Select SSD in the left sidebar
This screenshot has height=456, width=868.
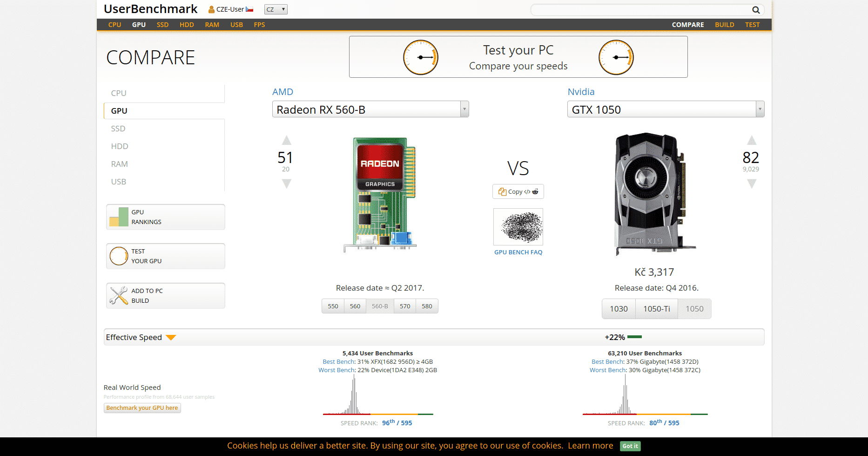[x=118, y=129]
